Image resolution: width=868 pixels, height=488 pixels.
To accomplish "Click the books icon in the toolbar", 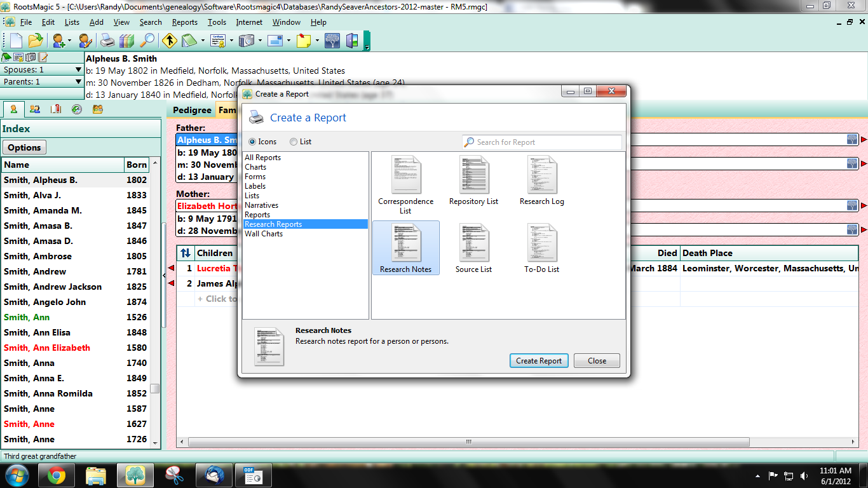I will coord(127,41).
